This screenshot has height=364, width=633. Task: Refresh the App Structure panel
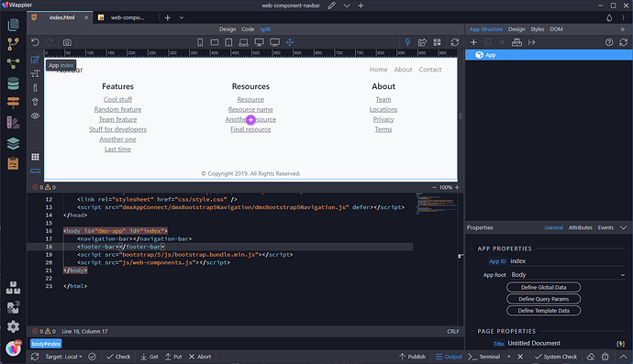pos(624,42)
